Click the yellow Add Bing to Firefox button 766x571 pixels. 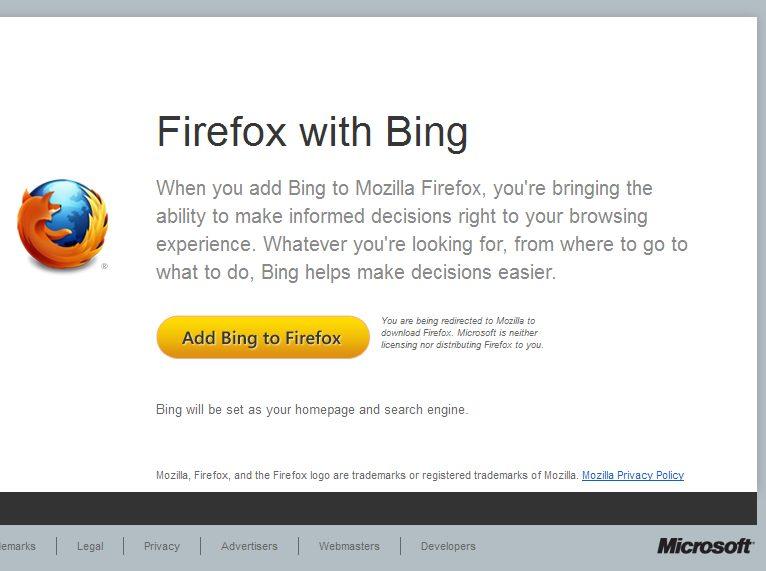pos(263,337)
